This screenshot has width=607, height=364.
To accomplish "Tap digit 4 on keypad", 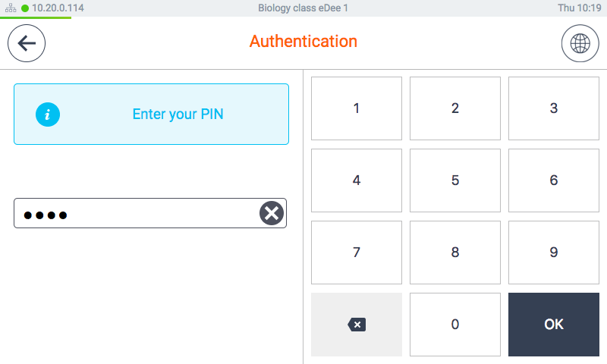I will (x=357, y=180).
